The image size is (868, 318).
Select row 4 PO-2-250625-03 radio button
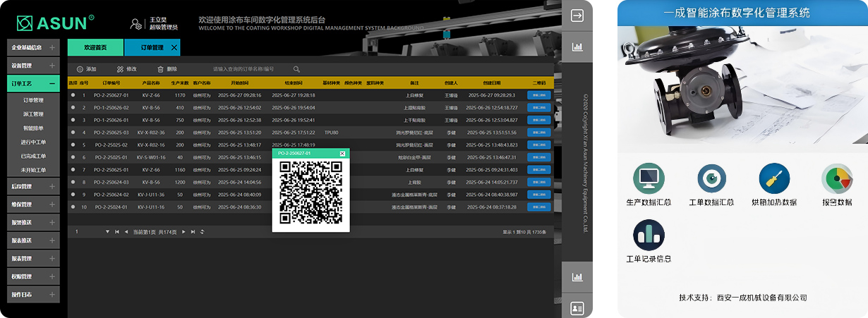coord(73,133)
